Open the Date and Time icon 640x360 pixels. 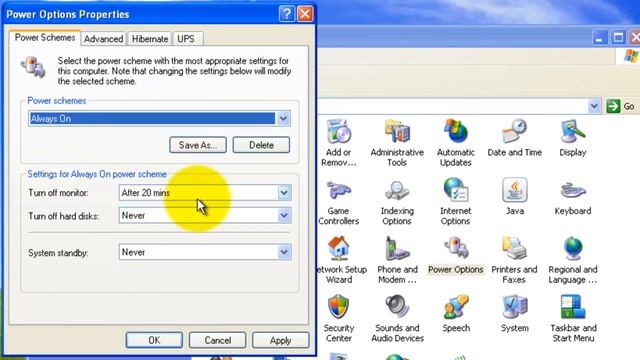514,132
